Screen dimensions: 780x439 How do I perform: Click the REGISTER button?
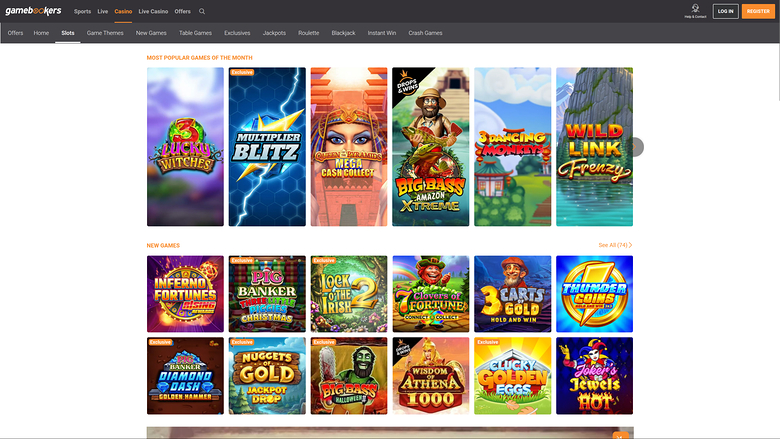(758, 11)
